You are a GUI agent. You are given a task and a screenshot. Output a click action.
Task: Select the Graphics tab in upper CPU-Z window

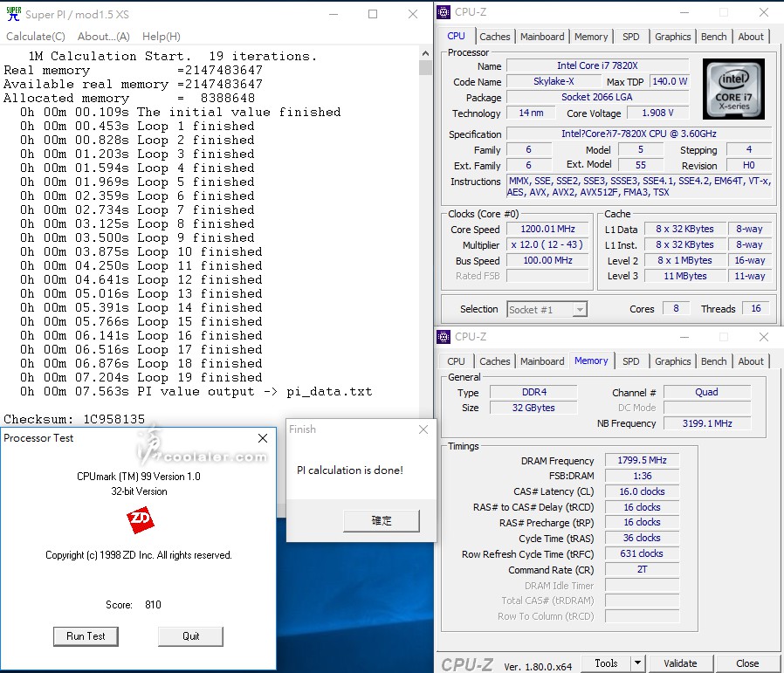672,37
